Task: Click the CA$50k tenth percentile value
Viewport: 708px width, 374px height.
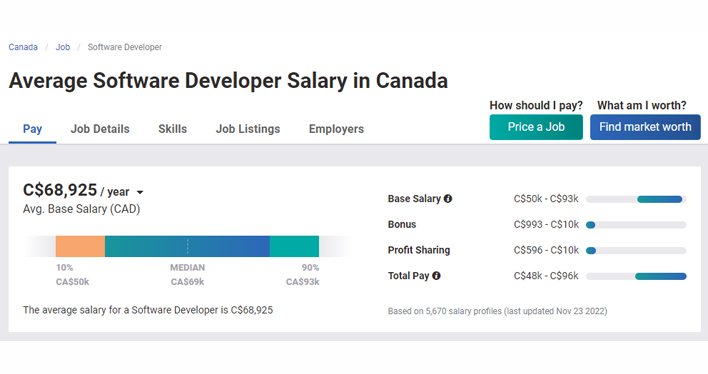Action: pyautogui.click(x=72, y=282)
